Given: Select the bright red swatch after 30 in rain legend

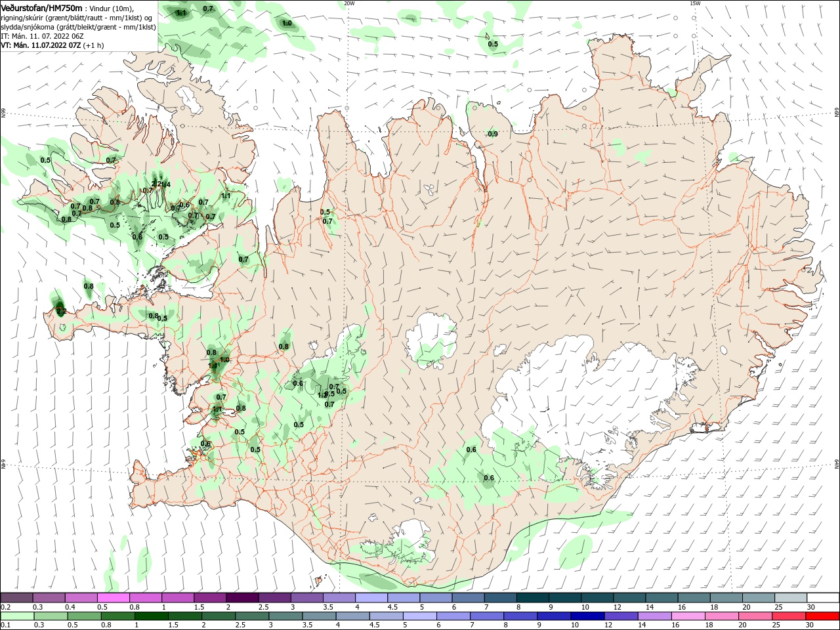Looking at the screenshot, I should (823, 616).
